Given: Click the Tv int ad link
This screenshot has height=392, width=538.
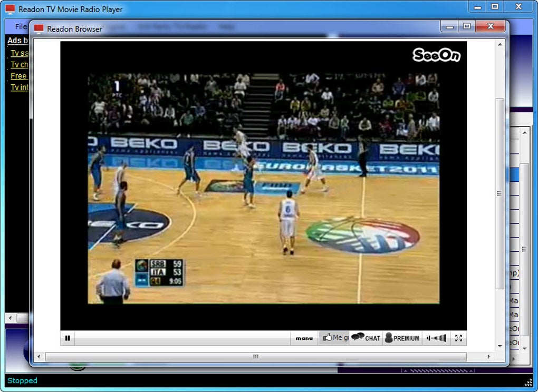Looking at the screenshot, I should tap(20, 87).
